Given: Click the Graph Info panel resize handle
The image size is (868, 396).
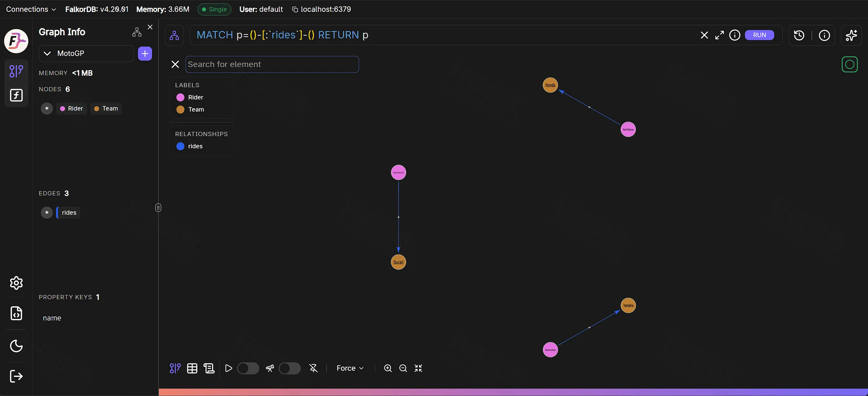Looking at the screenshot, I should [x=158, y=208].
